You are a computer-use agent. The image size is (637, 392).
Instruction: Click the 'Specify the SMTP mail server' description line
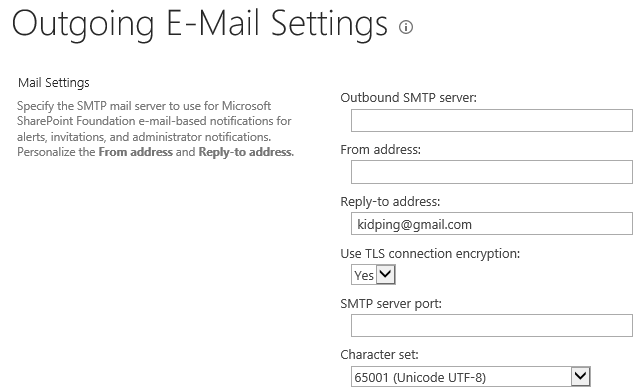tap(144, 106)
